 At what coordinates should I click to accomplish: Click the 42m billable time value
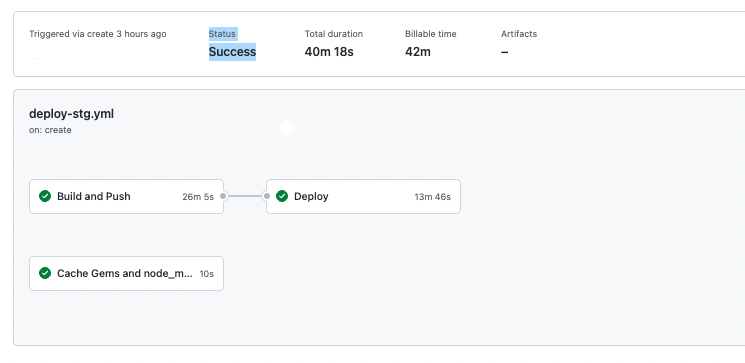(x=418, y=52)
